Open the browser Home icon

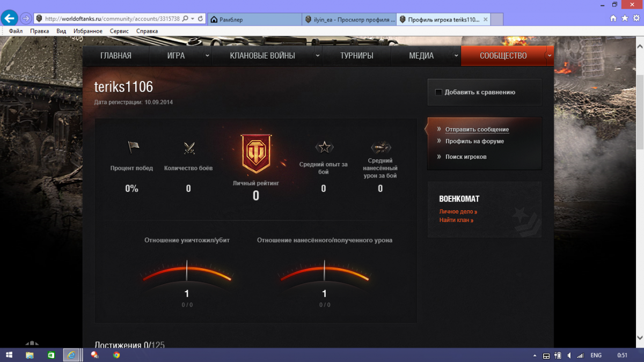click(x=613, y=18)
